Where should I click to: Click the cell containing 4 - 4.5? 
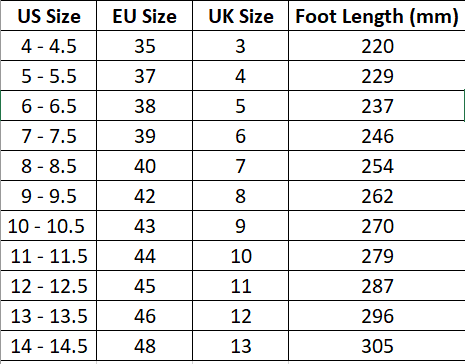click(x=49, y=46)
